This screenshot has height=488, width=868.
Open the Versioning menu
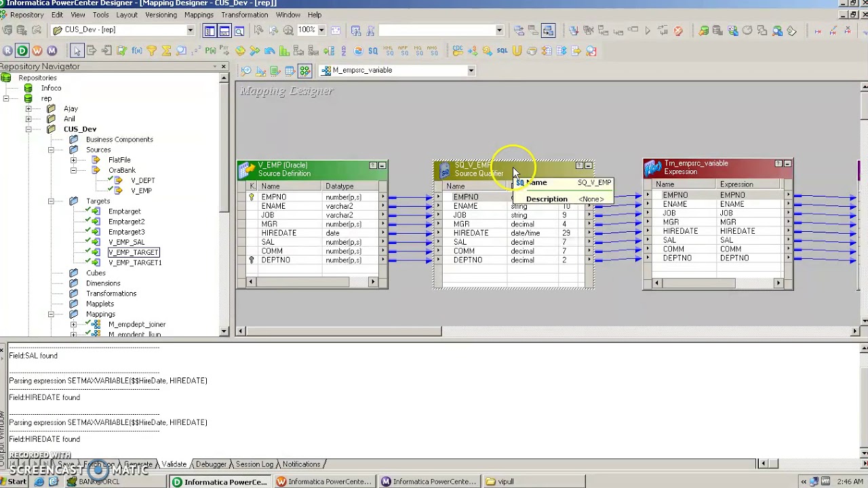161,15
